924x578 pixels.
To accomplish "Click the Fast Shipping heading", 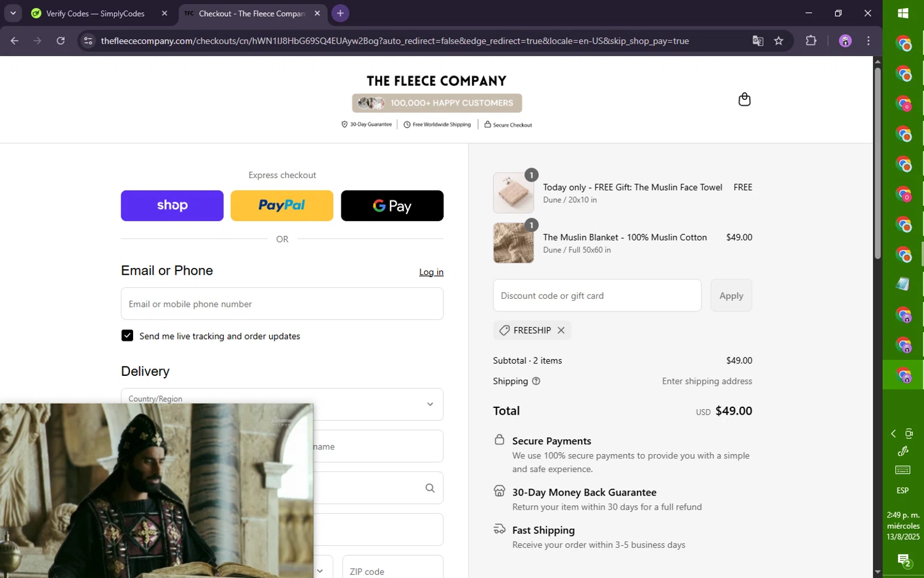I will [x=543, y=530].
